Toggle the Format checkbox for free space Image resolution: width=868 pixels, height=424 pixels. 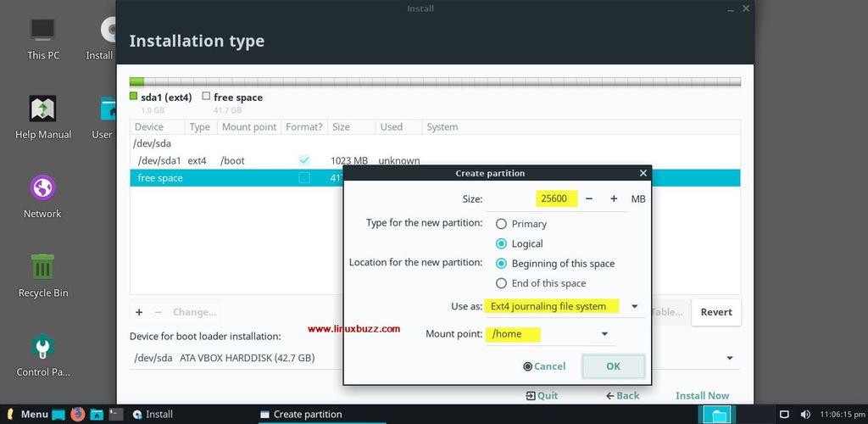tap(304, 178)
